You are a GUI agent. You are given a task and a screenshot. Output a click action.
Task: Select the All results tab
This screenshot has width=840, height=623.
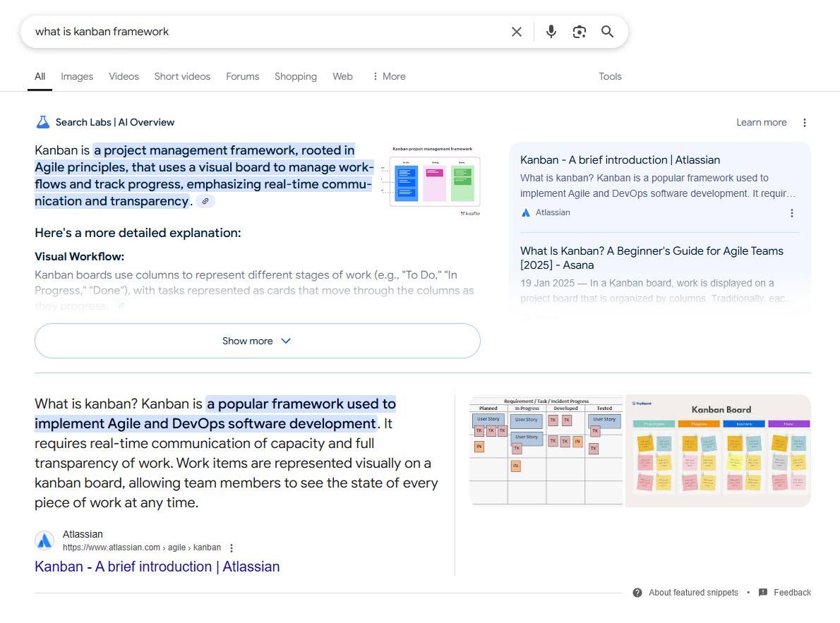[40, 77]
